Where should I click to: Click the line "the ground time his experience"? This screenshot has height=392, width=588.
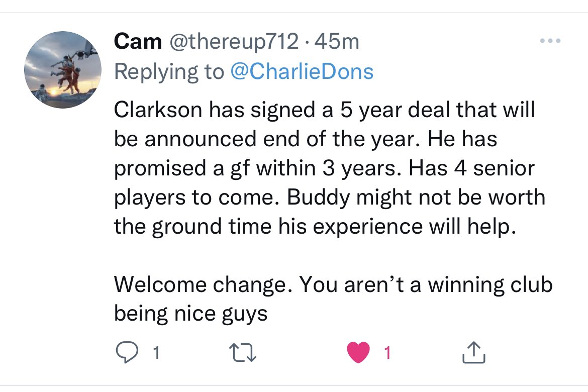[x=315, y=226]
